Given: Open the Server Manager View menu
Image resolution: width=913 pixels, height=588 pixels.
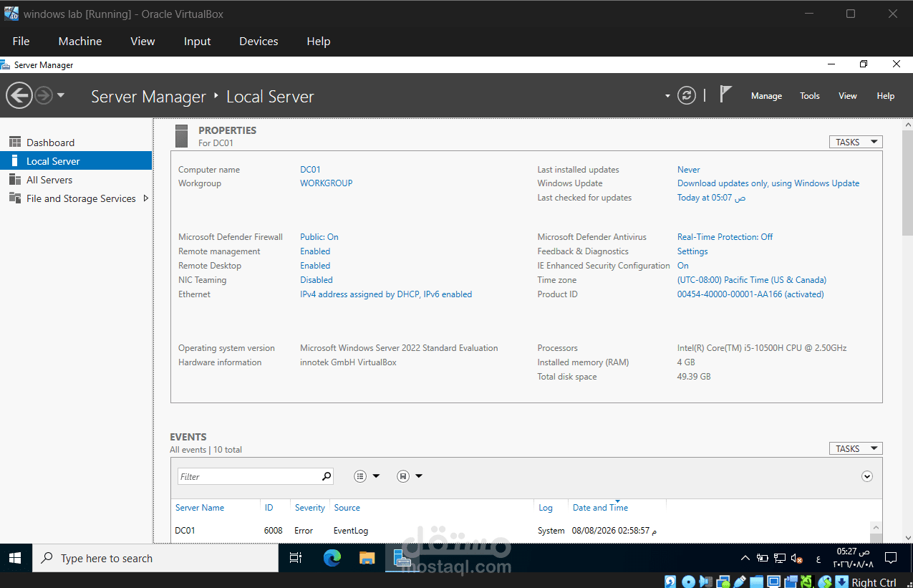Looking at the screenshot, I should click(848, 96).
